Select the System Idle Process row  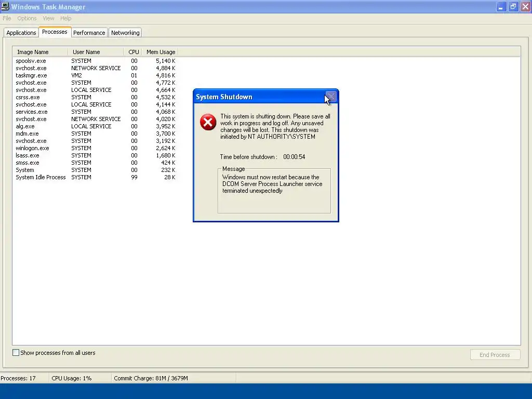pyautogui.click(x=96, y=177)
